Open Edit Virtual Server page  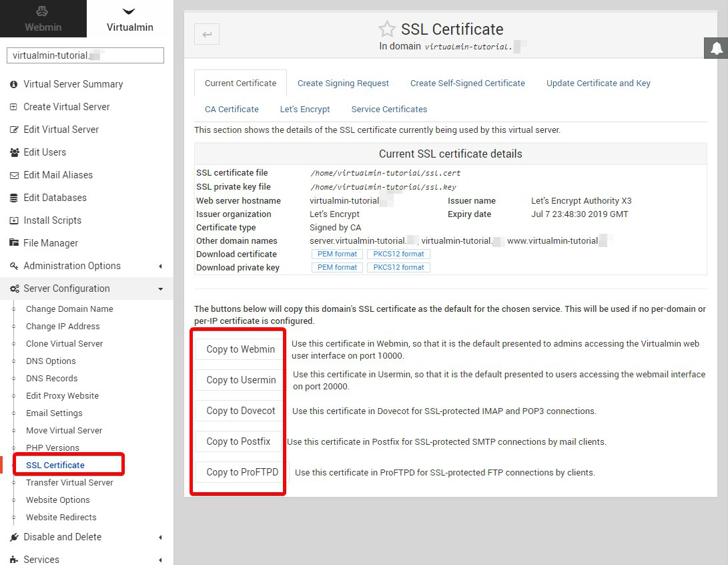[x=61, y=130]
